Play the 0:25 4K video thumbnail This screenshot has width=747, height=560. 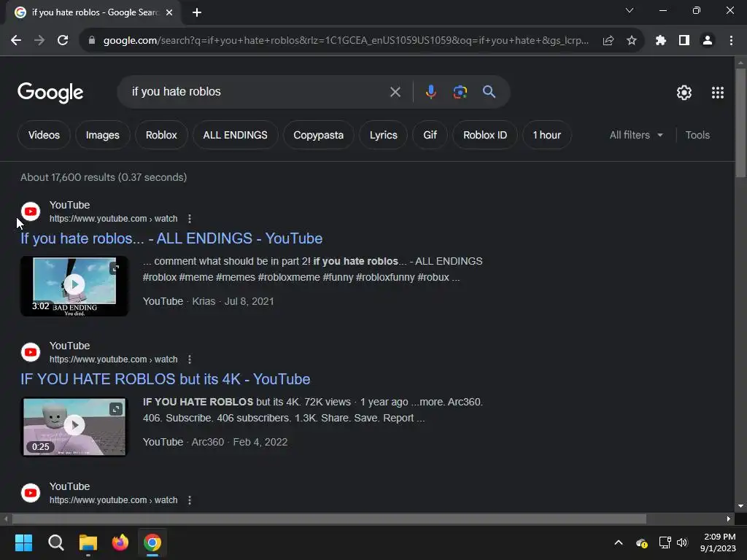click(x=74, y=427)
